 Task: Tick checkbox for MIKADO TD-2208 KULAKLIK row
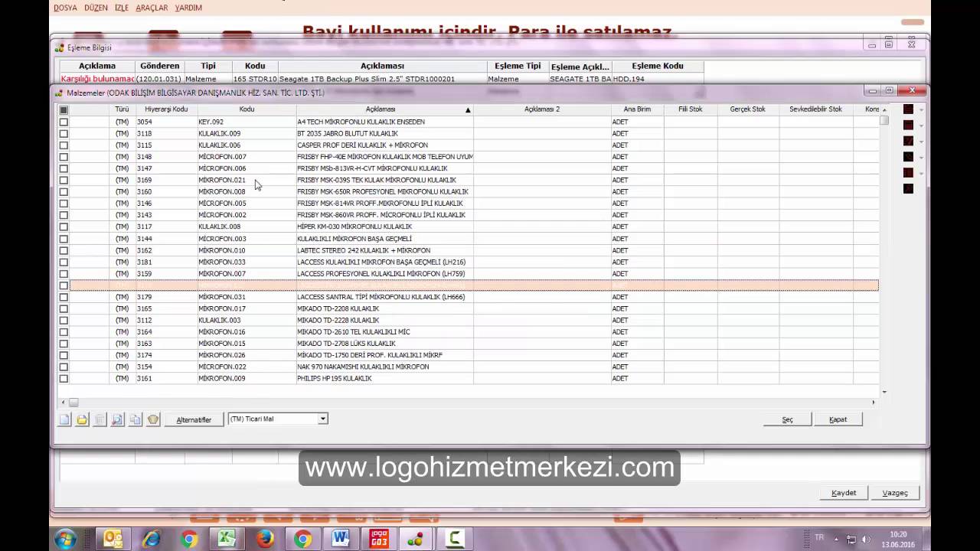coord(64,308)
